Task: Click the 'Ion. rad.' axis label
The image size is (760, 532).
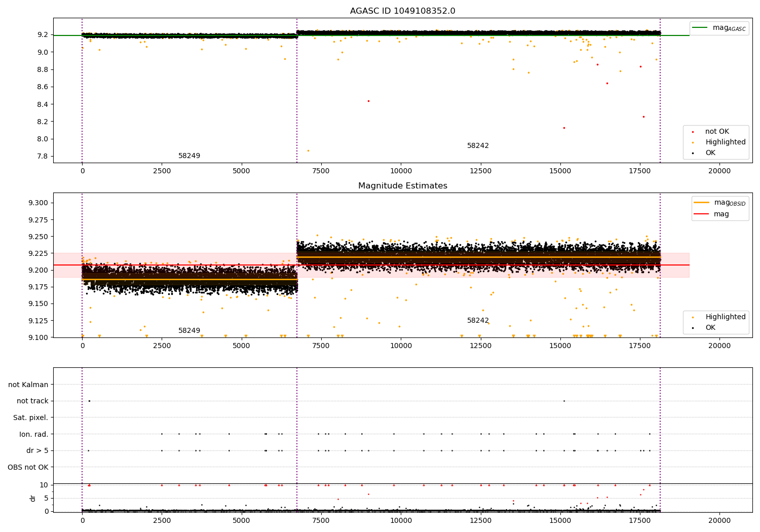Action: pyautogui.click(x=34, y=434)
